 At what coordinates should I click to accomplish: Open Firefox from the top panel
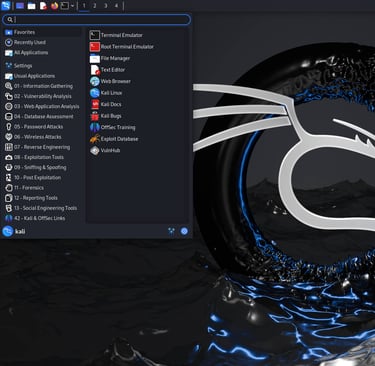(54, 6)
